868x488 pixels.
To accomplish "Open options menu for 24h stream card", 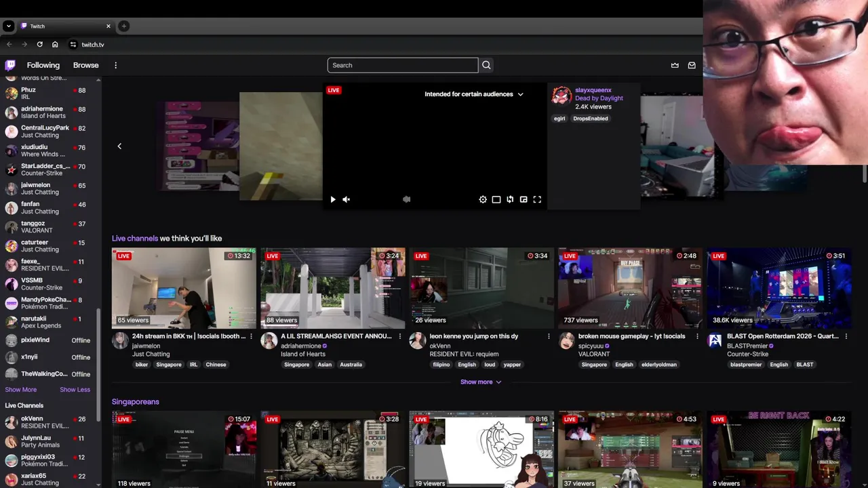I will [251, 336].
